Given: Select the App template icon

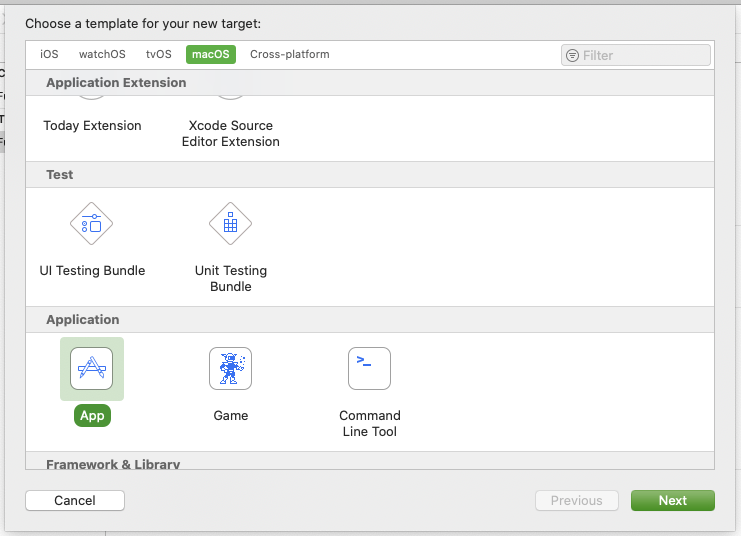Looking at the screenshot, I should point(92,369).
